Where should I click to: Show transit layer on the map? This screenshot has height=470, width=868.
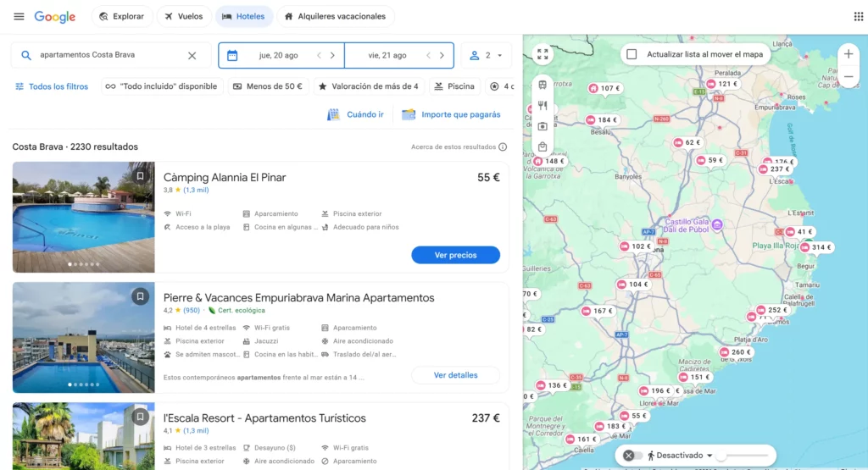tap(542, 85)
